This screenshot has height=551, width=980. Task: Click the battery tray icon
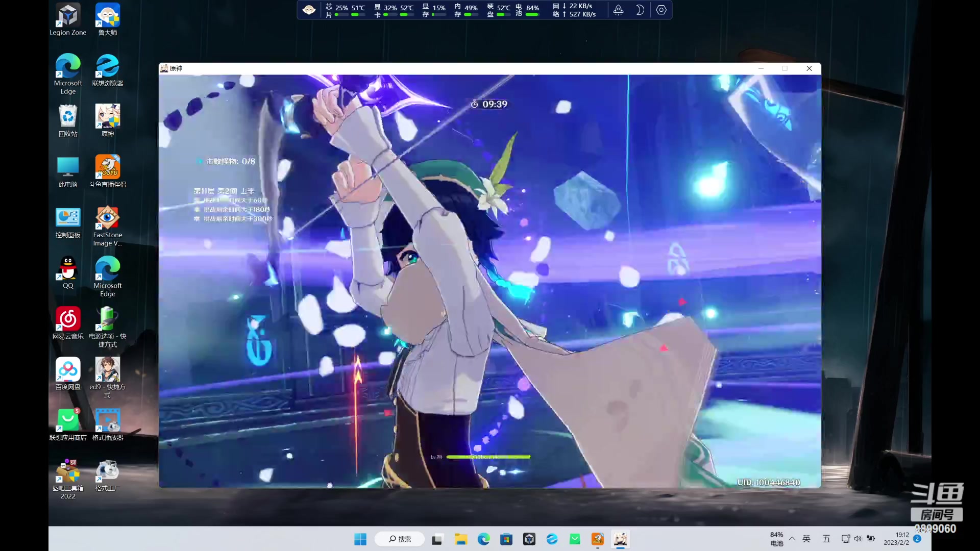pyautogui.click(x=871, y=539)
